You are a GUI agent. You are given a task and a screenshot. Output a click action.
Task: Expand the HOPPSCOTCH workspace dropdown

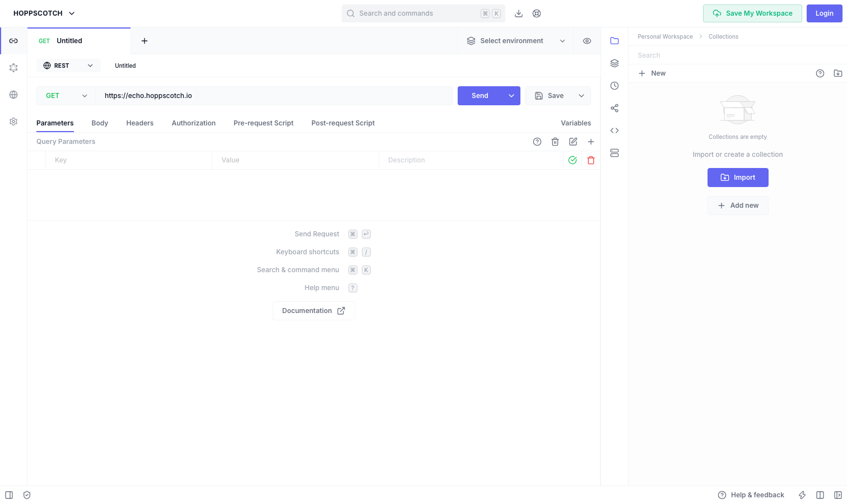pos(44,13)
